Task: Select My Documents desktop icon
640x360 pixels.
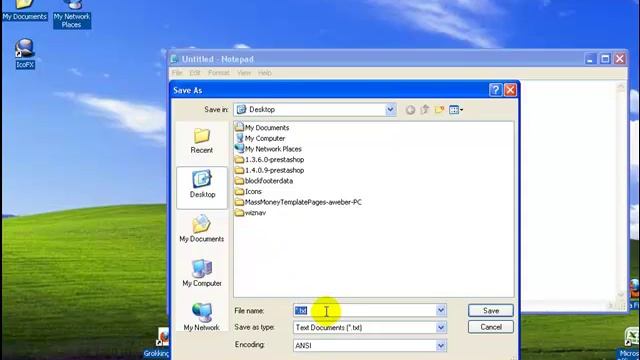Action: 24,10
